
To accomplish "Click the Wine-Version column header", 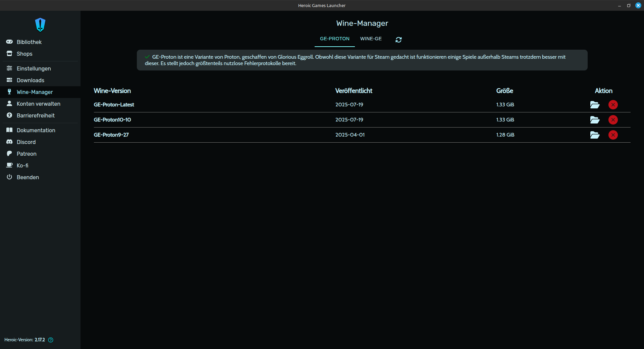I will tap(112, 91).
